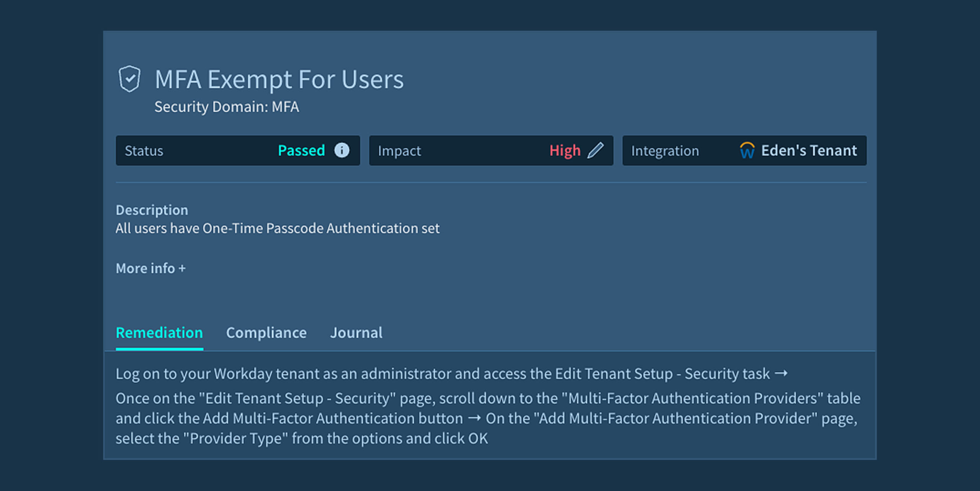980x491 pixels.
Task: Click the Workday logo in Integration field
Action: (x=747, y=151)
